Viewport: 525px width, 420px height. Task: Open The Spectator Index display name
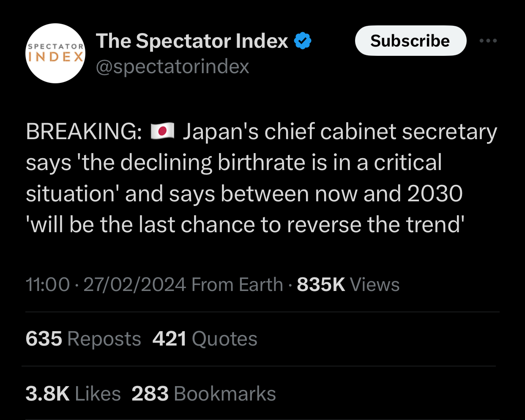pyautogui.click(x=192, y=41)
